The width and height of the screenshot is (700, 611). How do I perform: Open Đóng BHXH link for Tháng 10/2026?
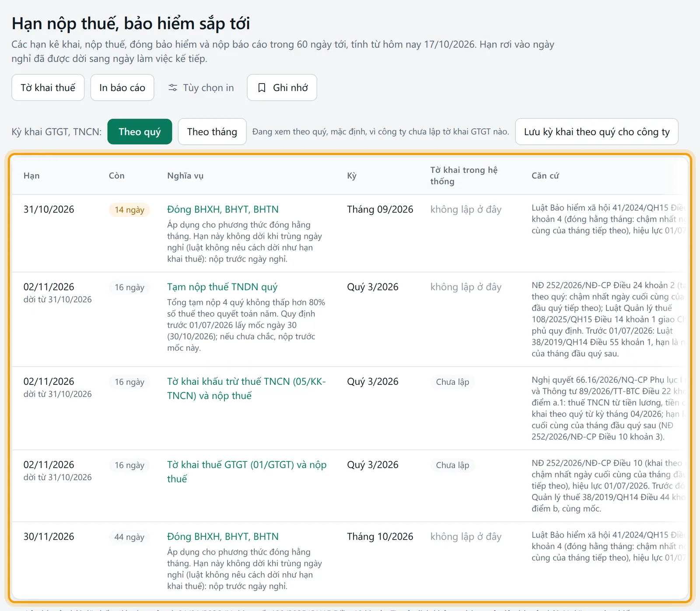223,537
